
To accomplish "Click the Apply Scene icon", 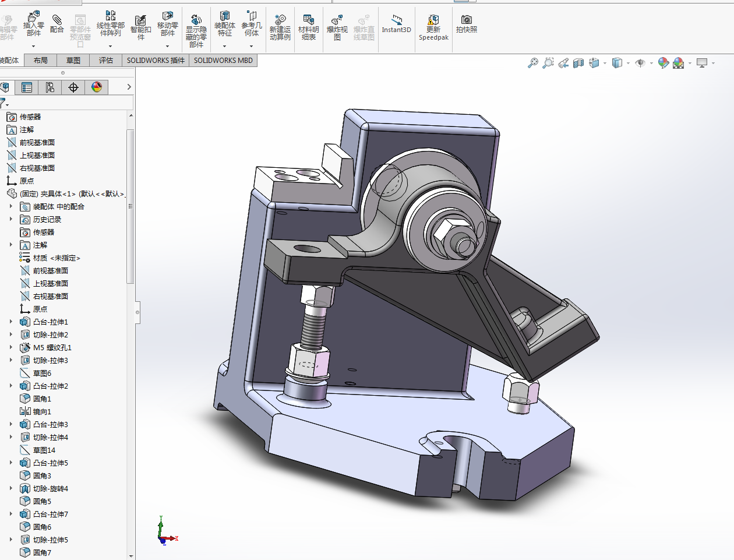I will tap(678, 63).
